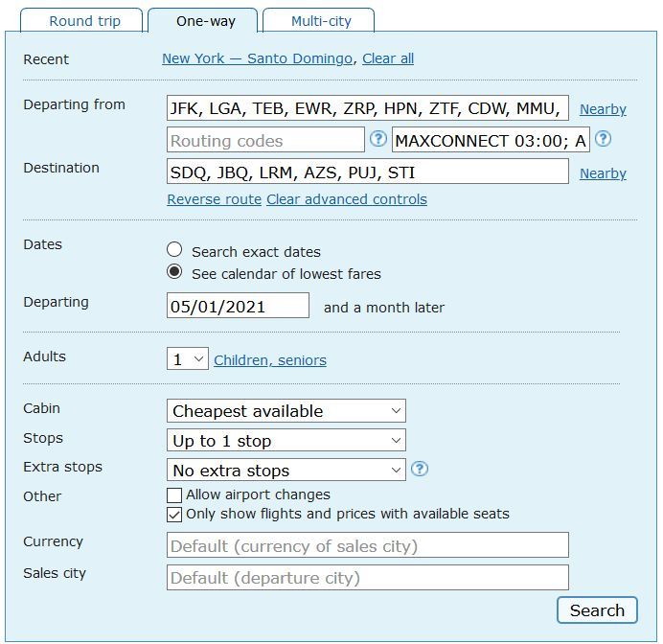The height and width of the screenshot is (644, 663).
Task: Open help icon beside Routing codes field
Action: coord(378,139)
